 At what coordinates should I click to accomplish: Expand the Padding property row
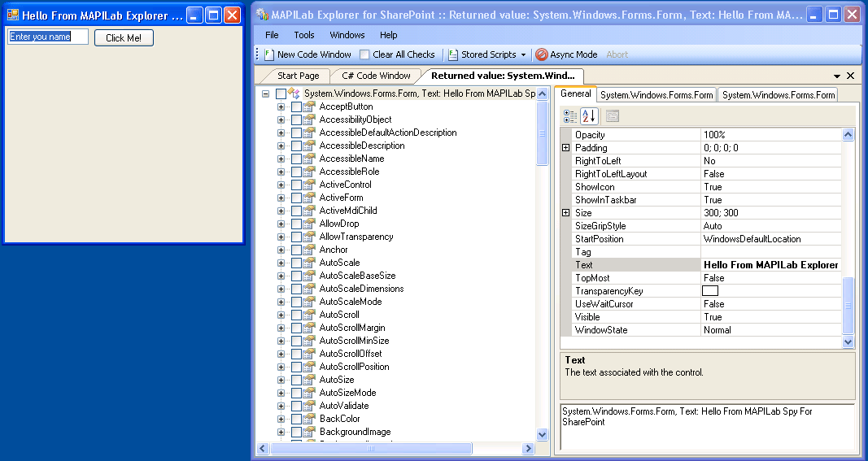(565, 148)
